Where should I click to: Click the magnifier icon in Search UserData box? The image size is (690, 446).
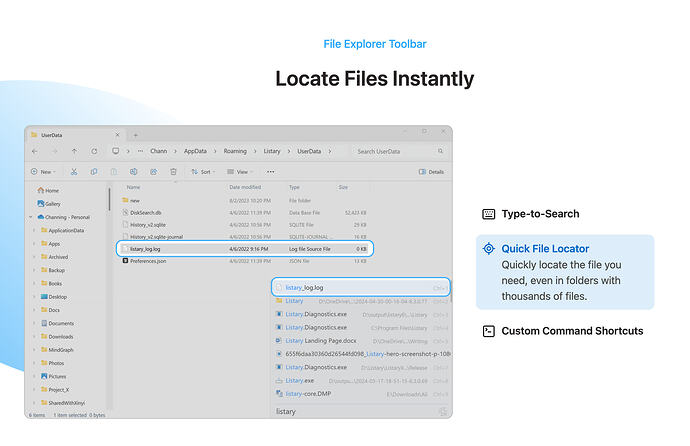[440, 151]
